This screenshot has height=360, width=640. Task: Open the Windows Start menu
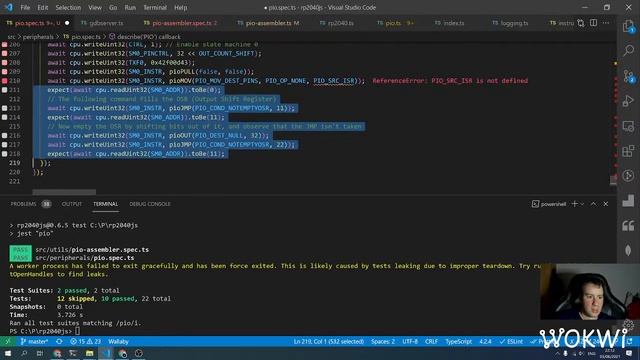(8, 353)
